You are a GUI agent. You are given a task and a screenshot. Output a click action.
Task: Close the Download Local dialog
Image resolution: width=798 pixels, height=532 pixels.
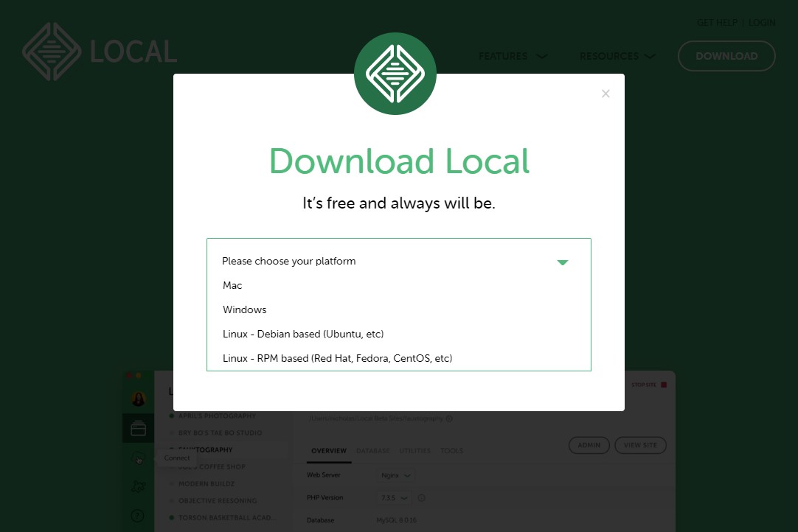tap(606, 94)
